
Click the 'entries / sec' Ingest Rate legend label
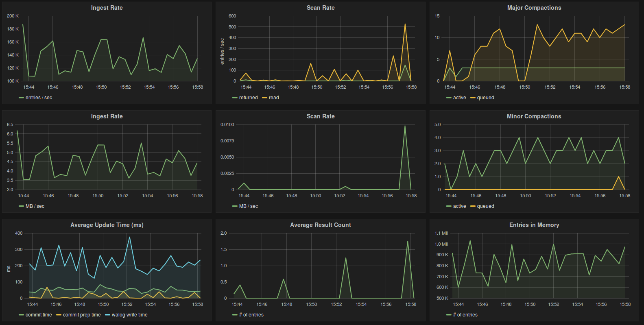pos(39,98)
